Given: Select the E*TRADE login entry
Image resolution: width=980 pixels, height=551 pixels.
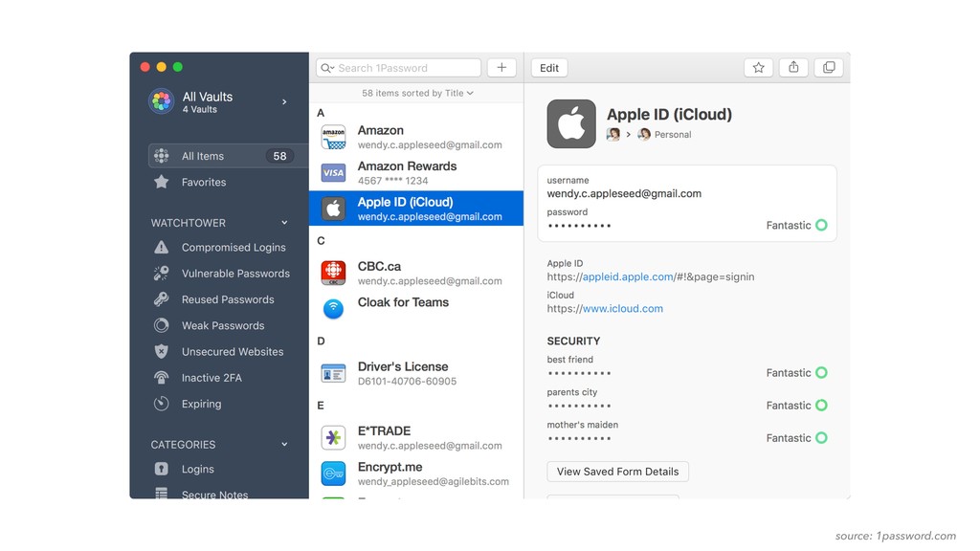Looking at the screenshot, I should coord(416,438).
